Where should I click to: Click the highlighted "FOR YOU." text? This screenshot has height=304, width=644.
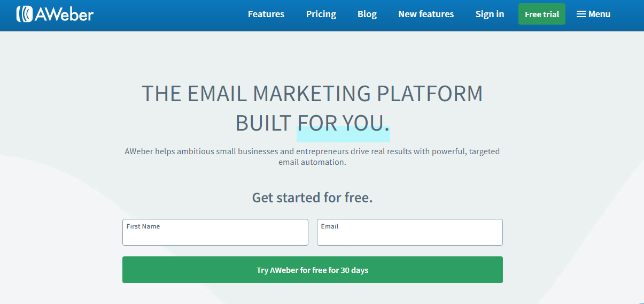(x=343, y=124)
